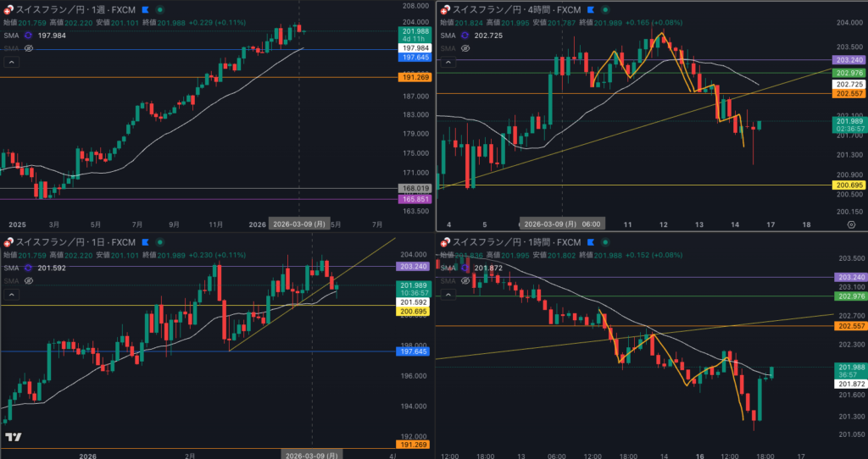This screenshot has width=868, height=459.
Task: Click green market status dot on 1-hour chart
Action: pos(605,242)
